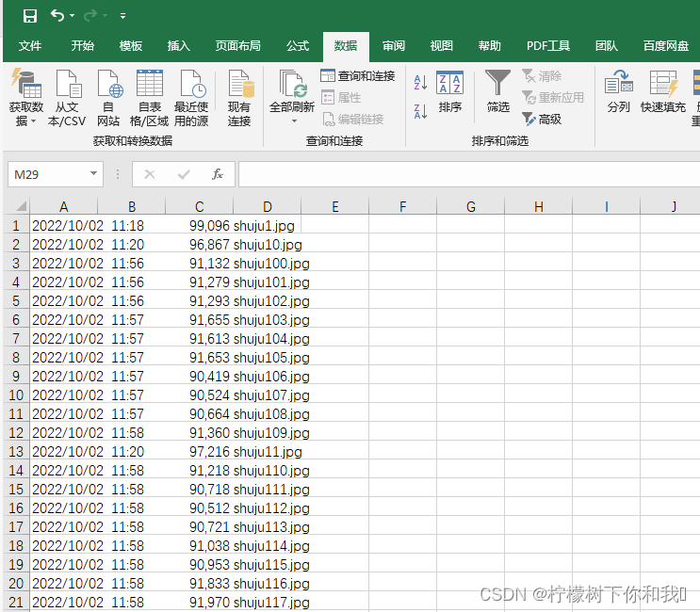Image resolution: width=700 pixels, height=612 pixels.
Task: Click cell containing shuju117.jpg
Action: pyautogui.click(x=267, y=603)
